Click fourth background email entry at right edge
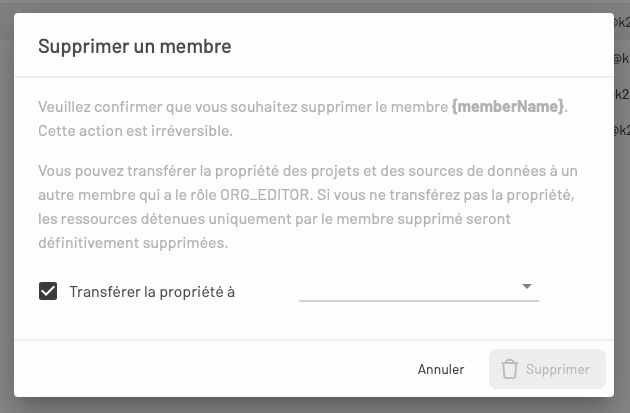 [621, 130]
